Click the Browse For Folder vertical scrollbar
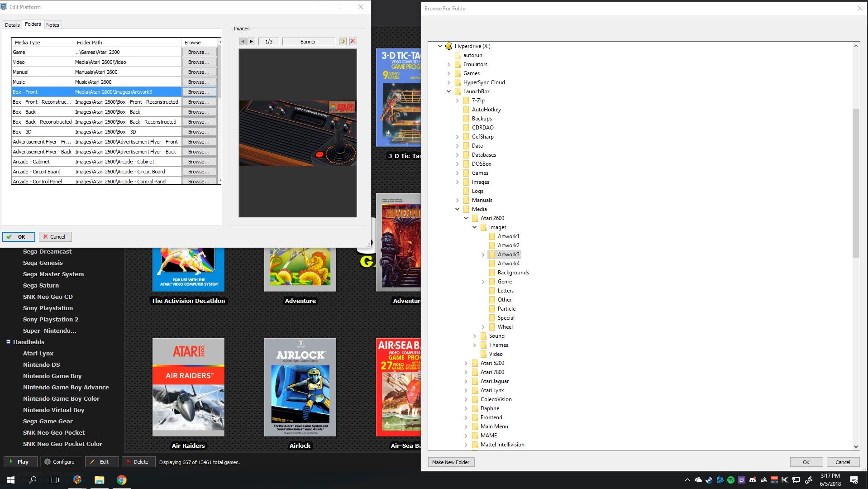The width and height of the screenshot is (868, 489). [856, 182]
